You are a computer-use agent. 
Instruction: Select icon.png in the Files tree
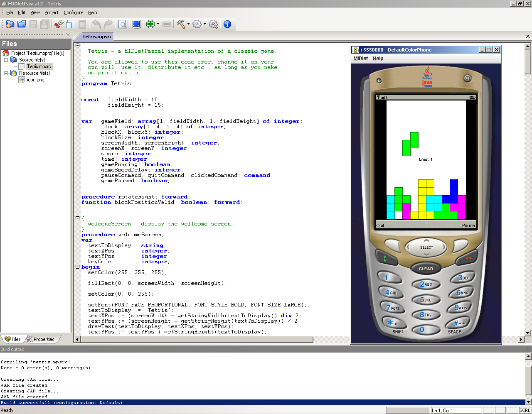[x=35, y=80]
